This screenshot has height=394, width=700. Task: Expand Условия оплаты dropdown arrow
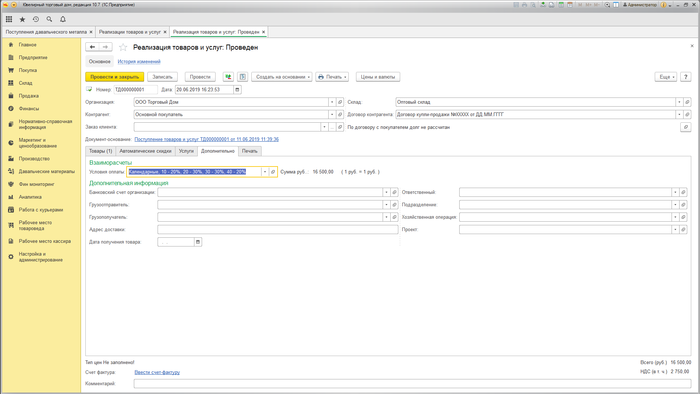[x=265, y=172]
